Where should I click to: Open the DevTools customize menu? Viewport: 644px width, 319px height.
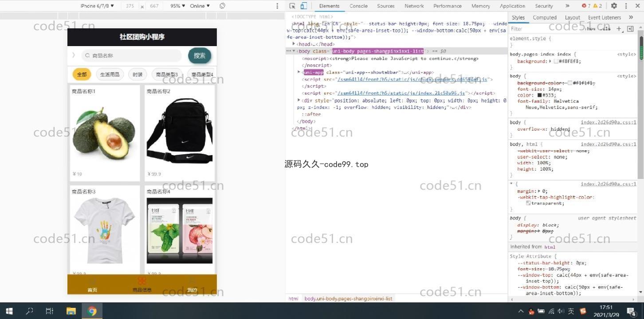point(626,6)
